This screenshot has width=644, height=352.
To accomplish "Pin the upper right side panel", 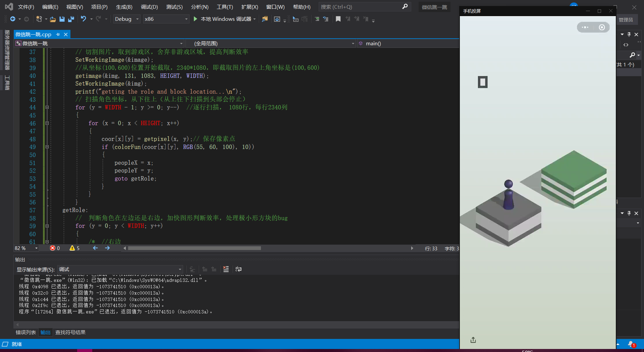I will pyautogui.click(x=629, y=34).
